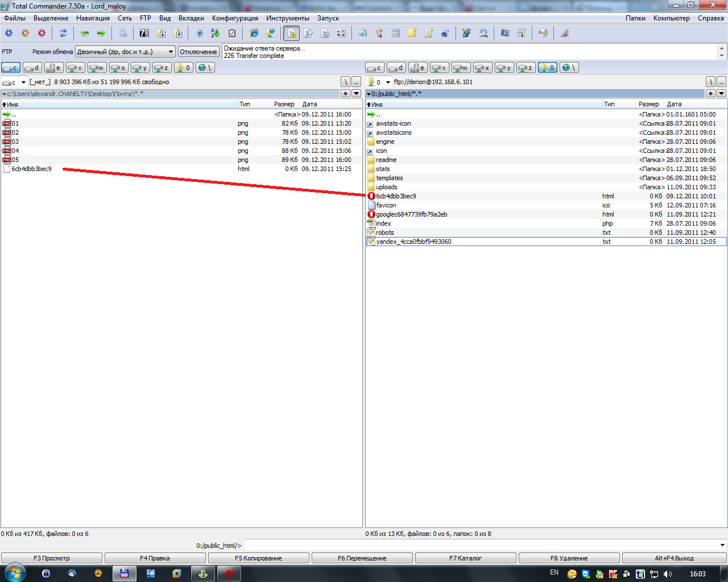
Task: Click the green forward arrow in toolbar
Action: [101, 34]
